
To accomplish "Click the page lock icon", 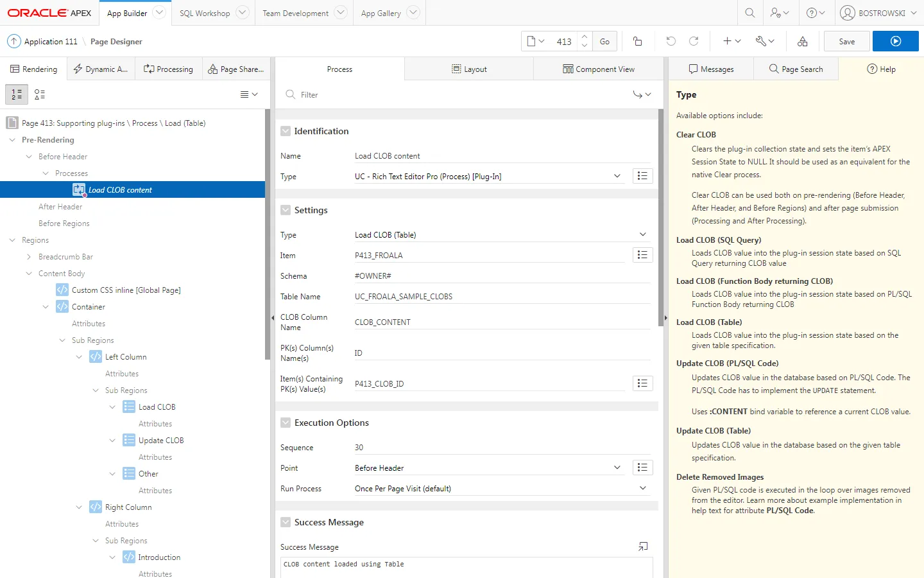I will tap(637, 41).
